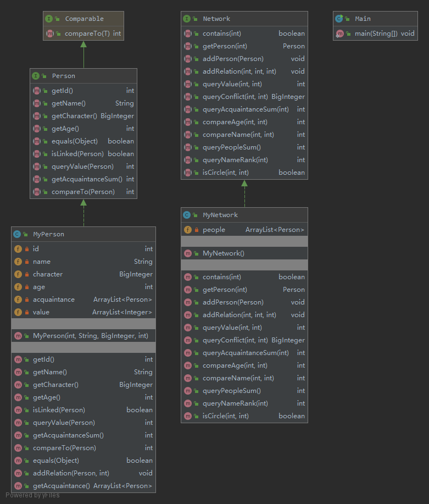
Task: Select ArrayList<Integer> type of value field
Action: (x=122, y=312)
